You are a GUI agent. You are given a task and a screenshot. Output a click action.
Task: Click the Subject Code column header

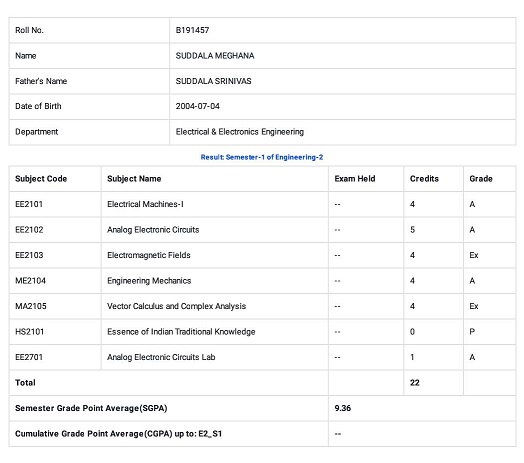pos(41,179)
